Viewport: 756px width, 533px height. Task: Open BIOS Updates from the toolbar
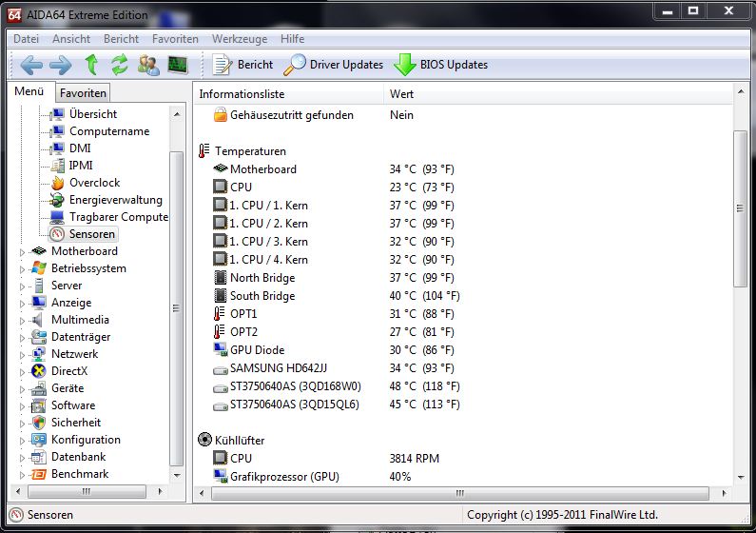pyautogui.click(x=440, y=65)
